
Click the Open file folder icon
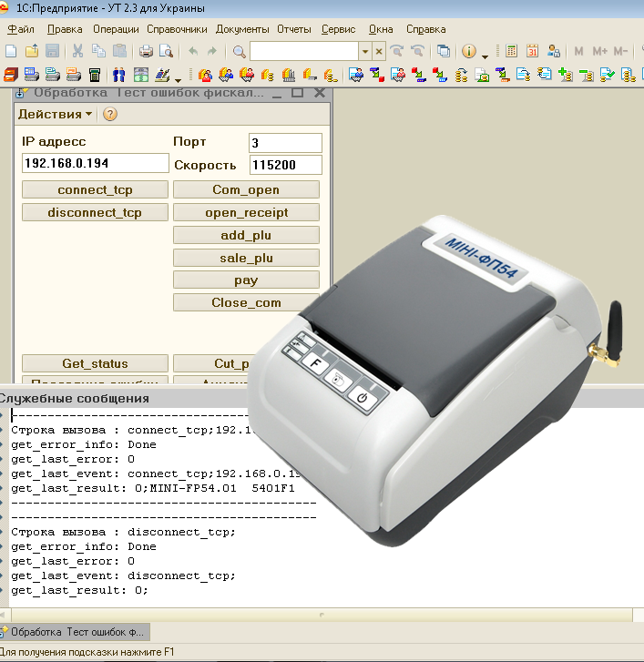pos(32,52)
